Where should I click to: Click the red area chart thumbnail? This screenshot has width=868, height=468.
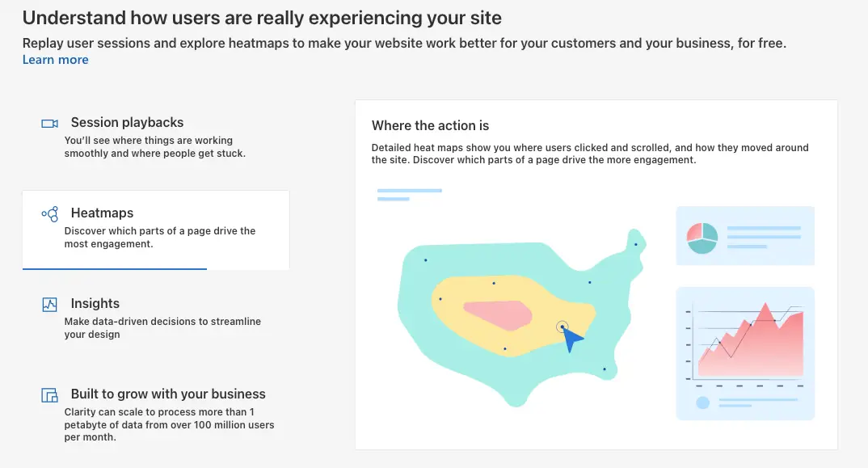coord(745,353)
